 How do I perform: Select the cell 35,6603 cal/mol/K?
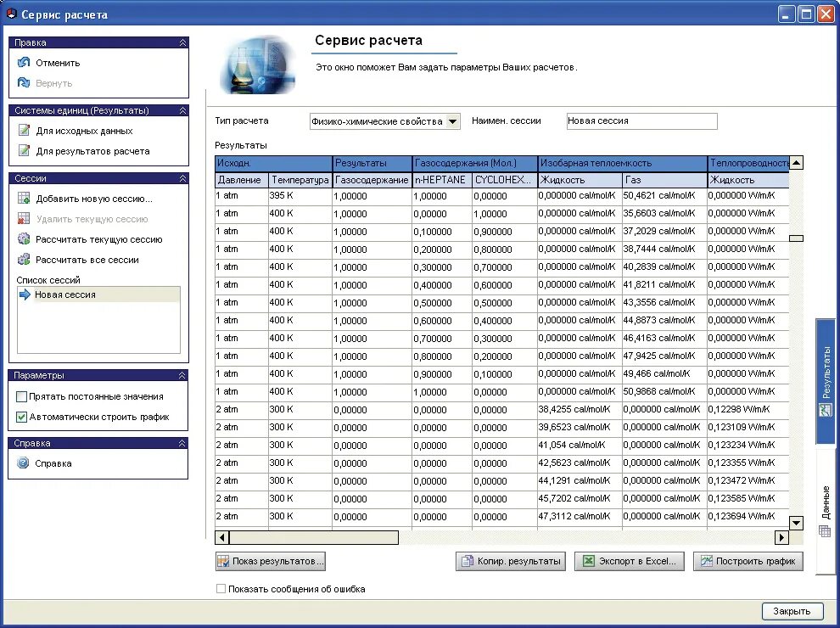[x=664, y=213]
